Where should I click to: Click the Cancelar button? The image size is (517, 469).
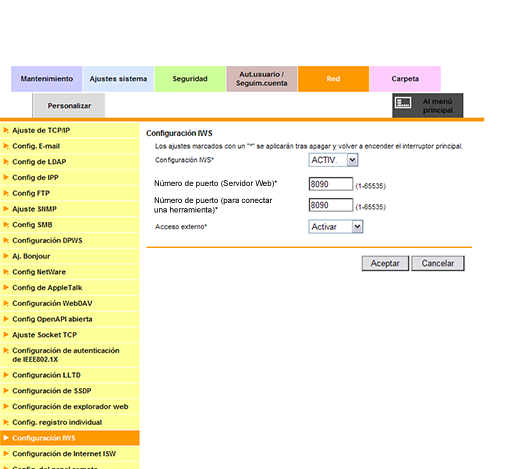point(438,263)
